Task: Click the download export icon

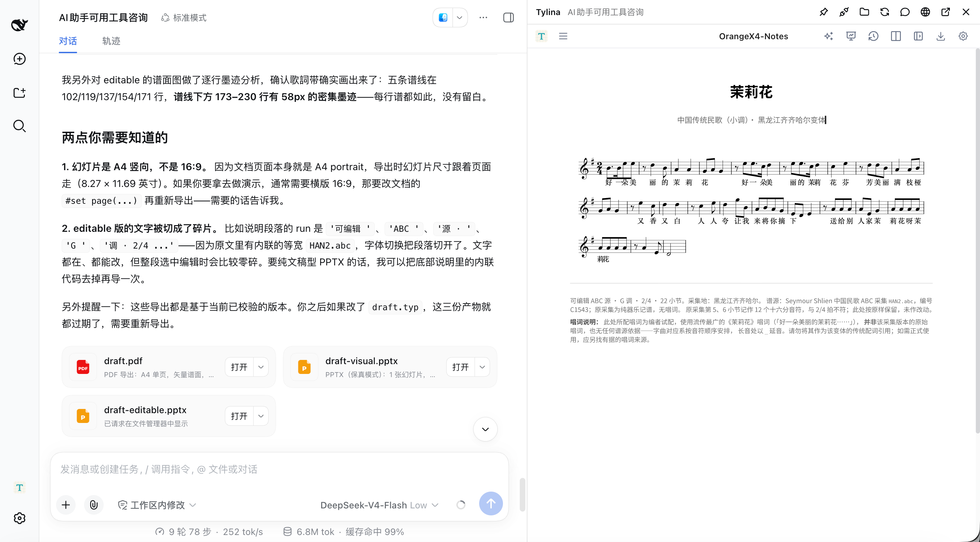Action: (941, 36)
